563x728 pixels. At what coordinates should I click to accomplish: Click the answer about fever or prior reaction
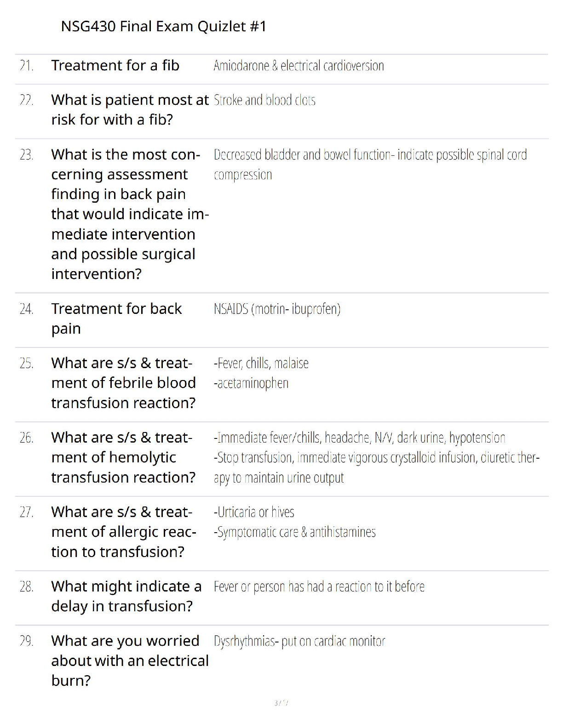tap(319, 587)
